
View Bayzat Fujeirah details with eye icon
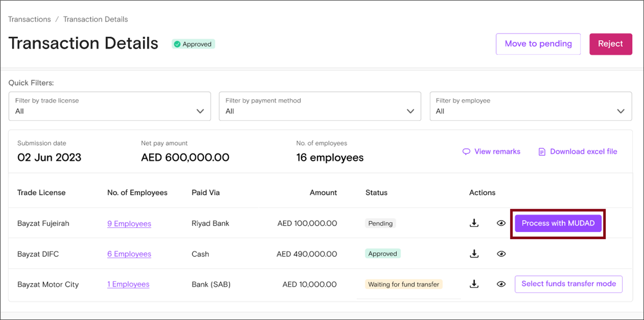[501, 223]
